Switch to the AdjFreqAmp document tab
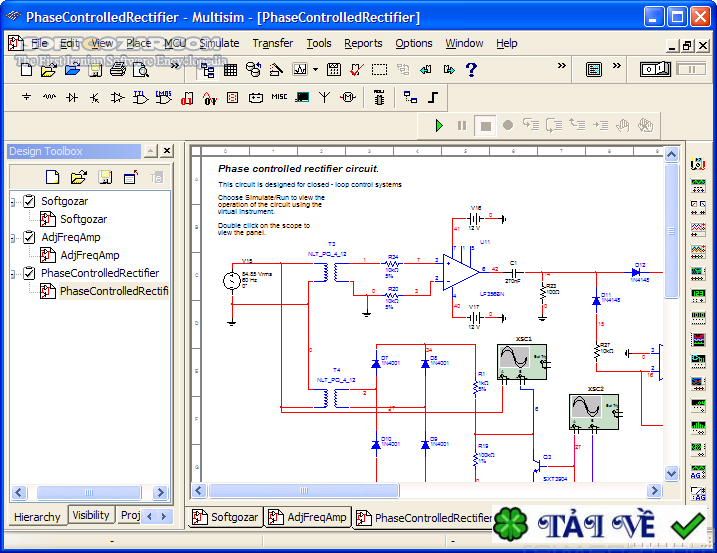Screen dimensions: 717x553 tap(308, 517)
